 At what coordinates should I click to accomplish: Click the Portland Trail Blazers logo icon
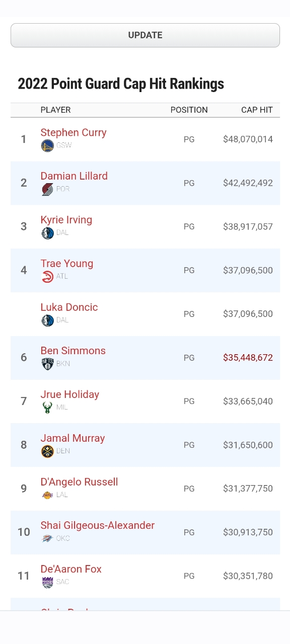click(x=47, y=189)
